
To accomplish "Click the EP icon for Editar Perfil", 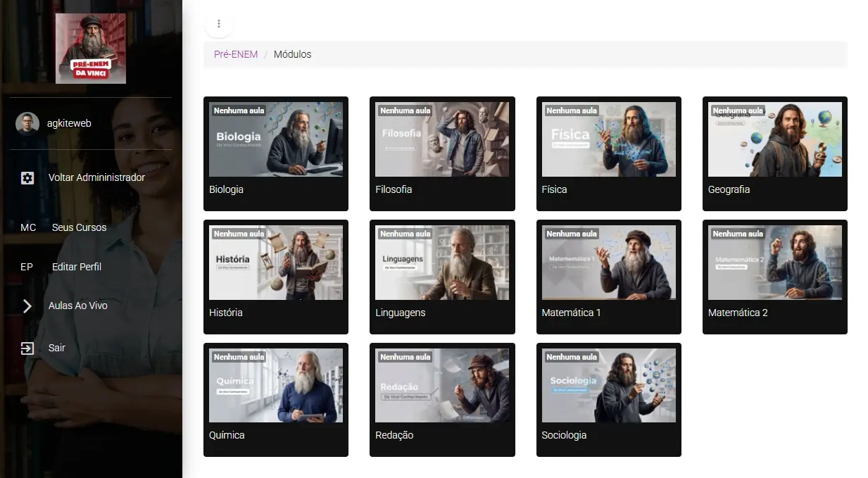I will coord(27,267).
